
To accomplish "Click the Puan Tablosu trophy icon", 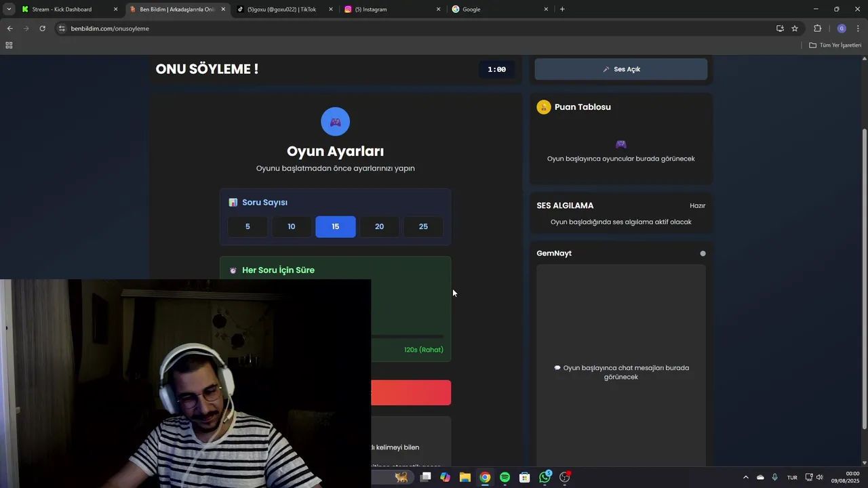I will point(543,107).
